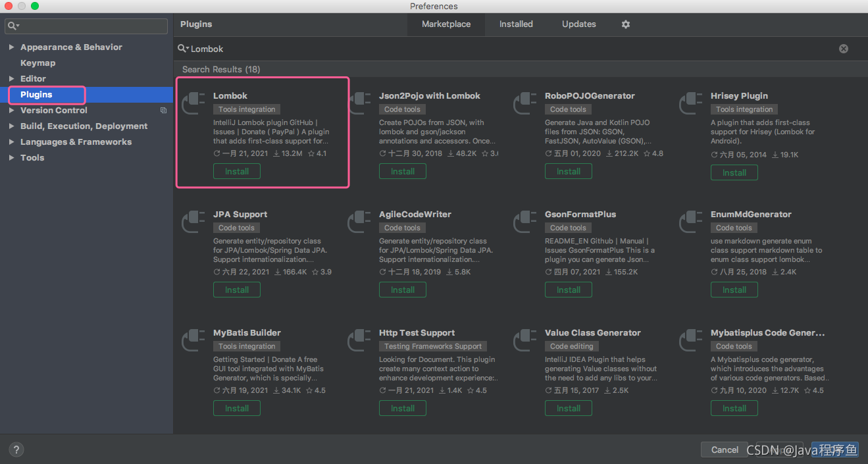Open the help question mark button
Screen dimensions: 868x464
click(x=17, y=450)
